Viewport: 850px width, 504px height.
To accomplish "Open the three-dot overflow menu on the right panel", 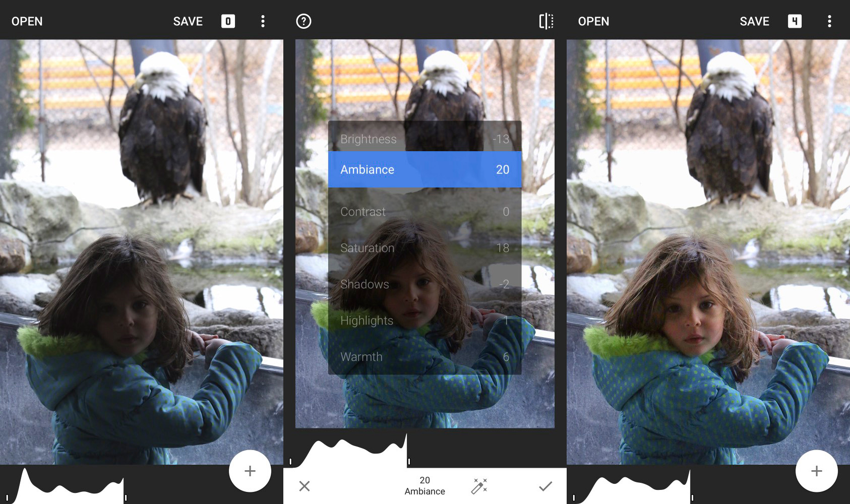I will pyautogui.click(x=829, y=21).
